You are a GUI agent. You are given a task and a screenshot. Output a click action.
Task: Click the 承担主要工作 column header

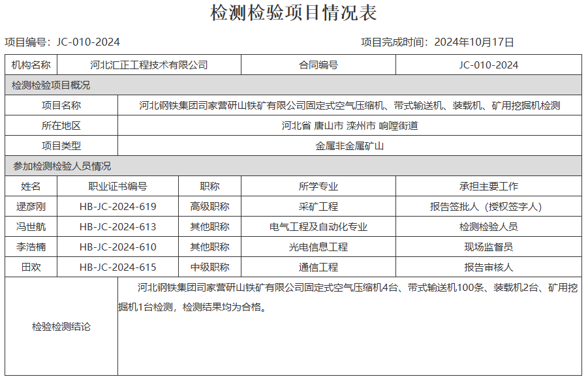(489, 187)
